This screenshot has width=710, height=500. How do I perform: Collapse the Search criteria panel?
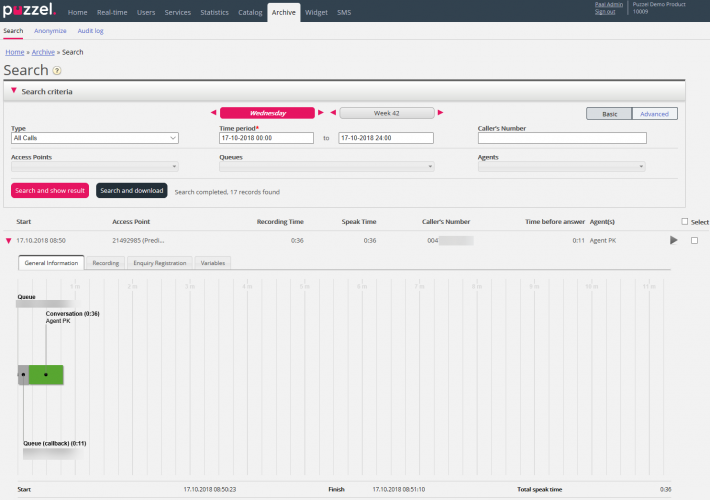pyautogui.click(x=14, y=91)
